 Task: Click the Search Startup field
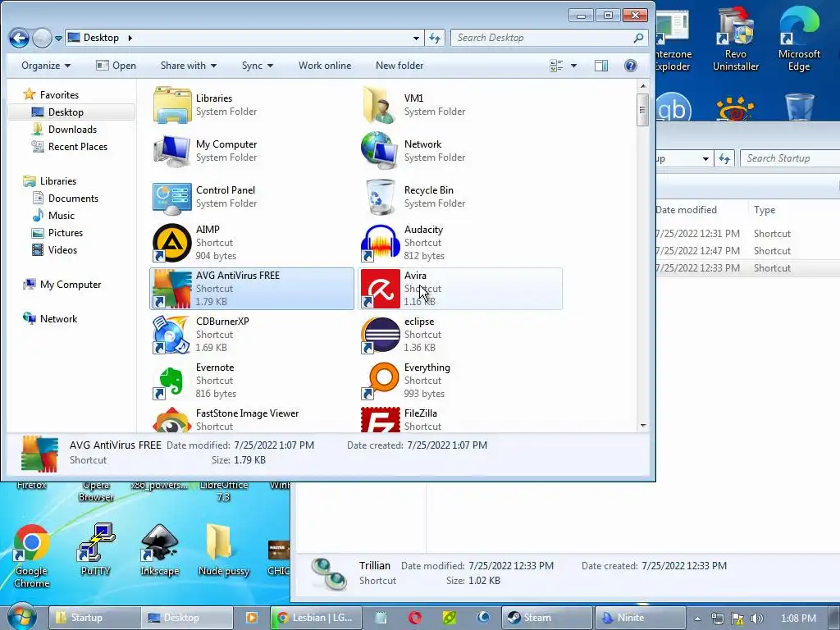[x=790, y=158]
